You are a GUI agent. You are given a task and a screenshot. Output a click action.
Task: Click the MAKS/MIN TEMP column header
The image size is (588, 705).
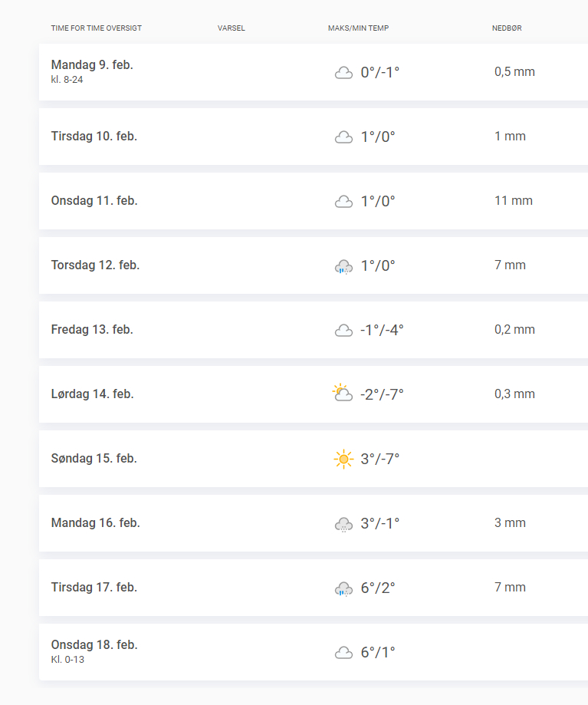point(358,28)
